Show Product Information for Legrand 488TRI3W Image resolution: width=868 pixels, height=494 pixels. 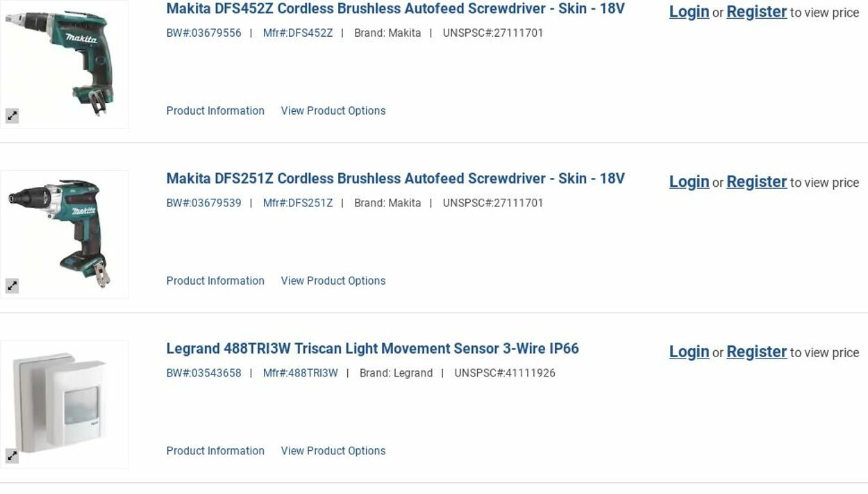pyautogui.click(x=215, y=451)
